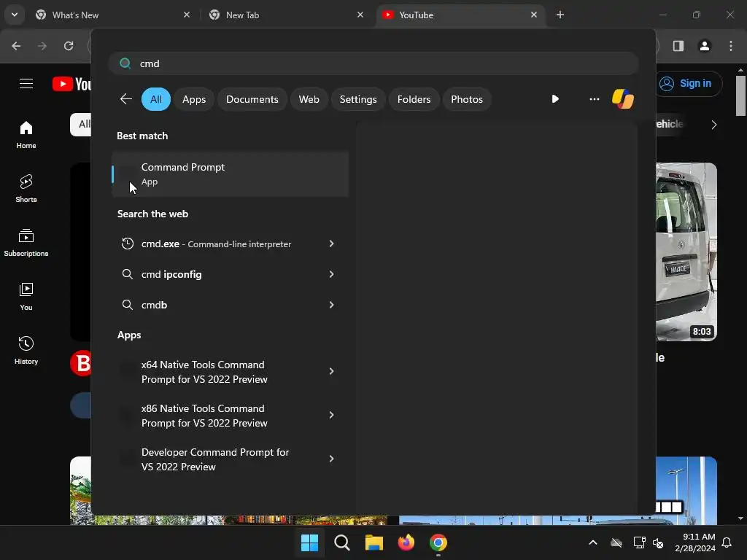747x560 pixels.
Task: Open the notification bell in taskbar
Action: tap(727, 542)
